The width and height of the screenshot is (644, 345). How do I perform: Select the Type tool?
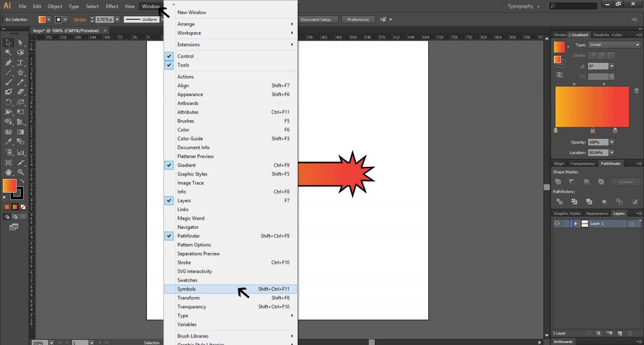[21, 63]
